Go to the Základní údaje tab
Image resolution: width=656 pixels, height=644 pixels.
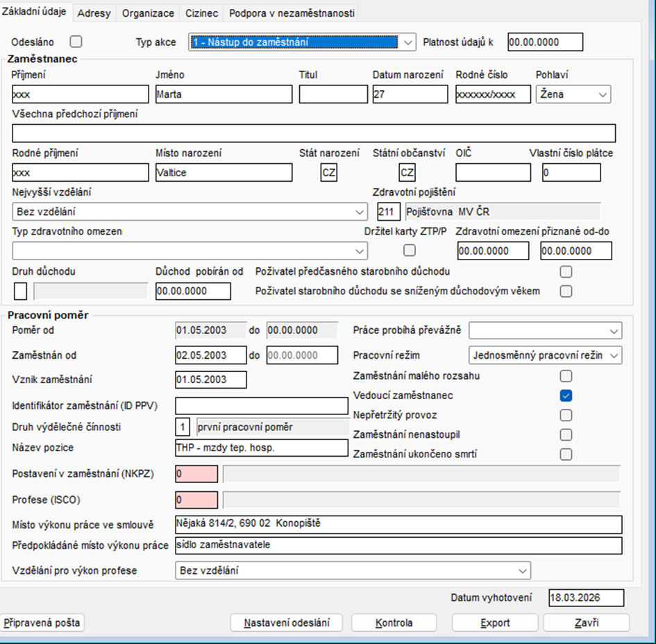[x=34, y=12]
